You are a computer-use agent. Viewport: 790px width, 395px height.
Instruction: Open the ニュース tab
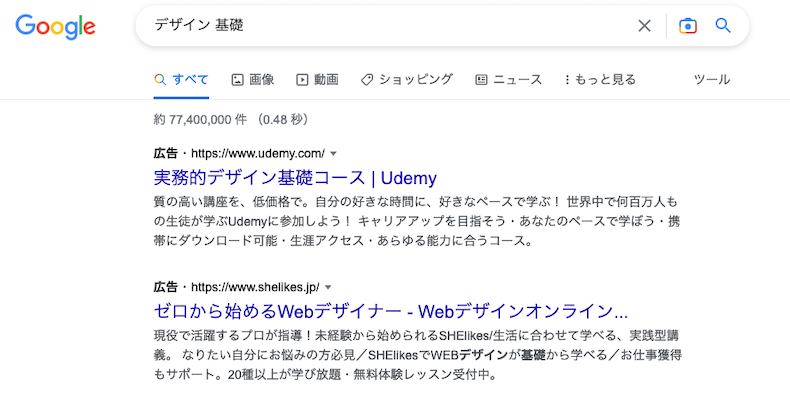tap(508, 80)
